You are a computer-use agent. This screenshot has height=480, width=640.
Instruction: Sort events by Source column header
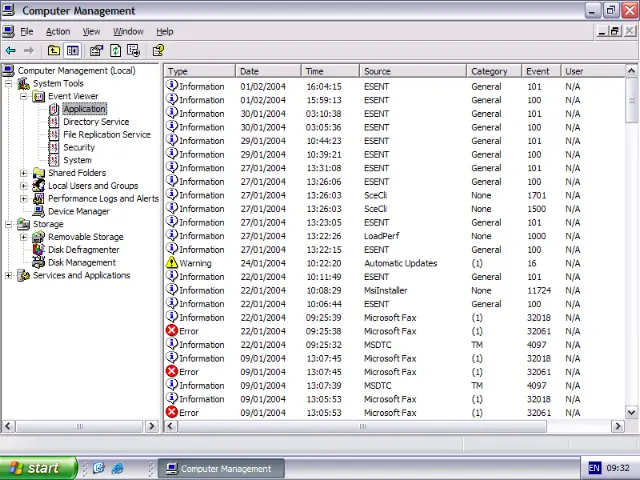[413, 71]
